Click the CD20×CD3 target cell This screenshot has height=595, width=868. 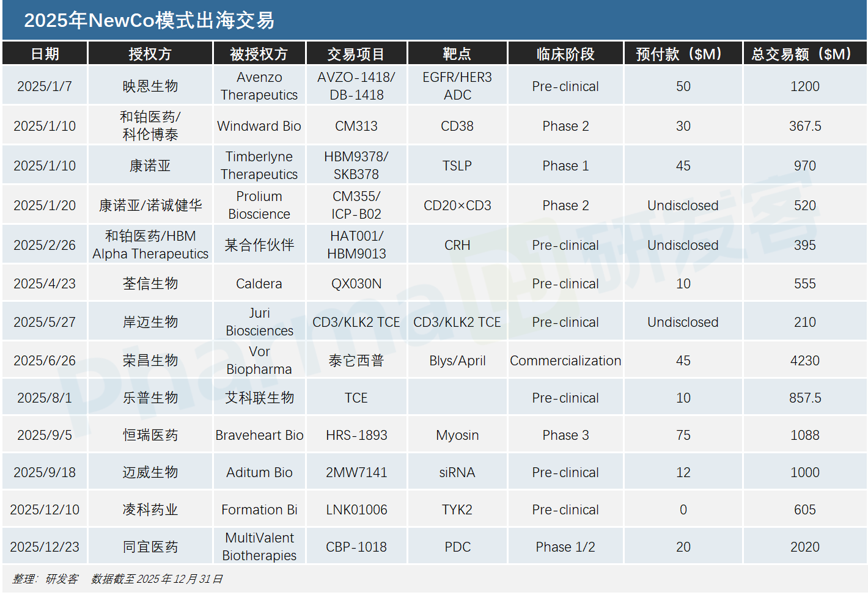click(x=457, y=205)
